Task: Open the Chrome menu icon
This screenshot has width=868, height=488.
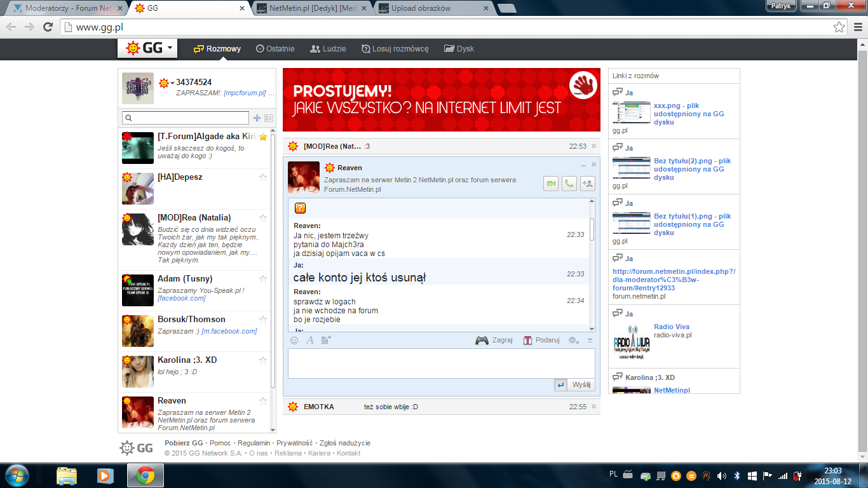Action: (x=857, y=27)
